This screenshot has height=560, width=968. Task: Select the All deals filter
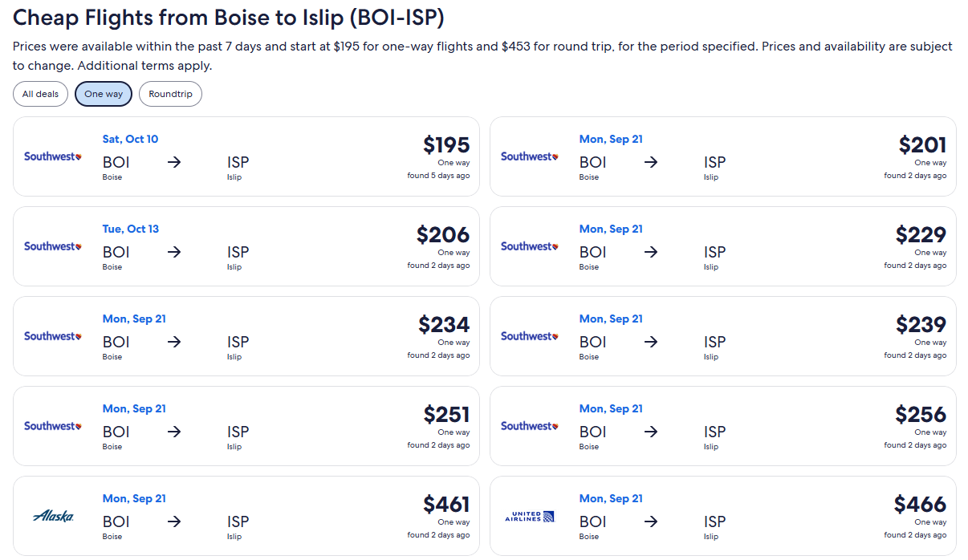click(x=40, y=94)
